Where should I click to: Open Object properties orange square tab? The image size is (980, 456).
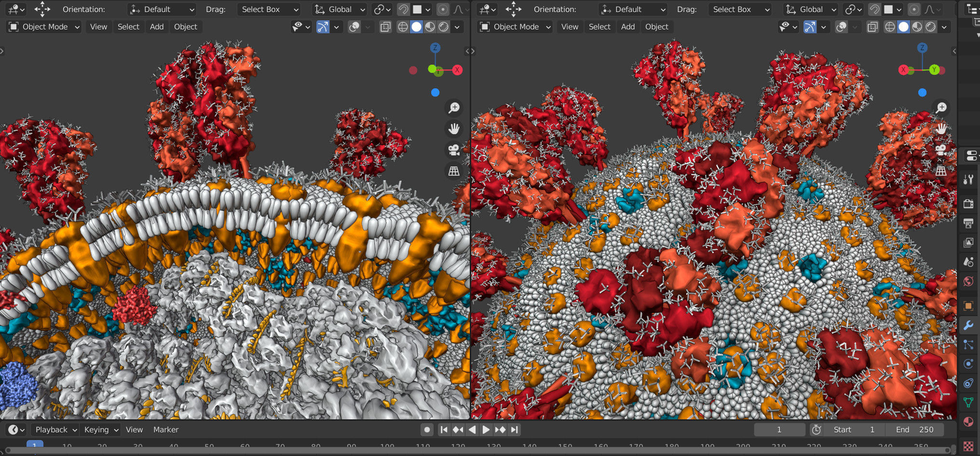pos(968,305)
